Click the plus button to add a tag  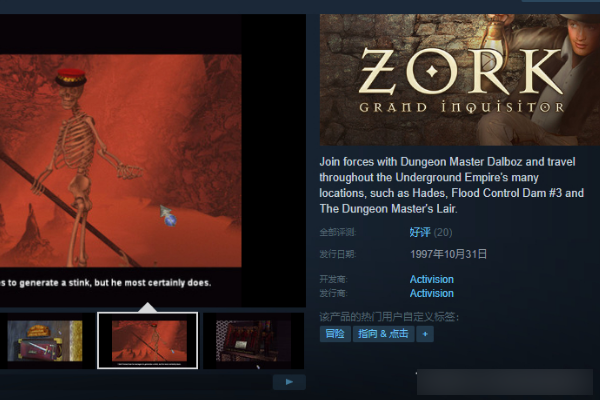click(425, 334)
